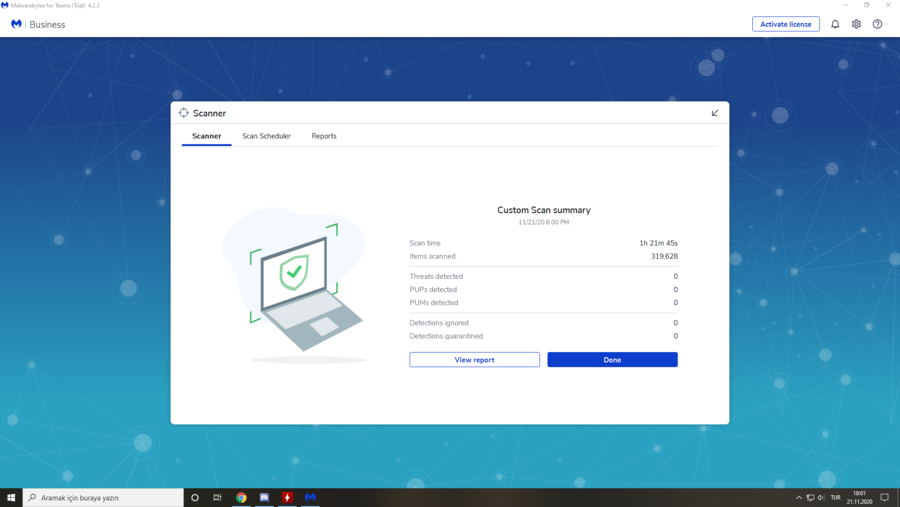Click the Malwarebytes logo in header
The width and height of the screenshot is (900, 507).
tap(16, 24)
